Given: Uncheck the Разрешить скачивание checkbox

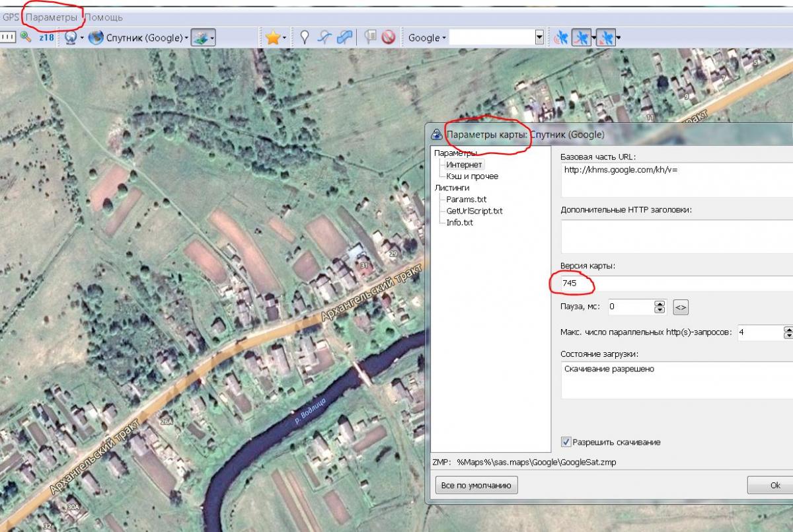Looking at the screenshot, I should [566, 441].
